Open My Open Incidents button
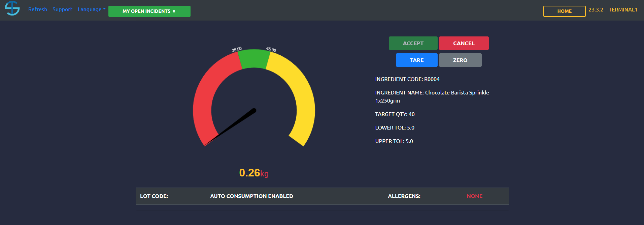This screenshot has height=225, width=644. pos(149,11)
